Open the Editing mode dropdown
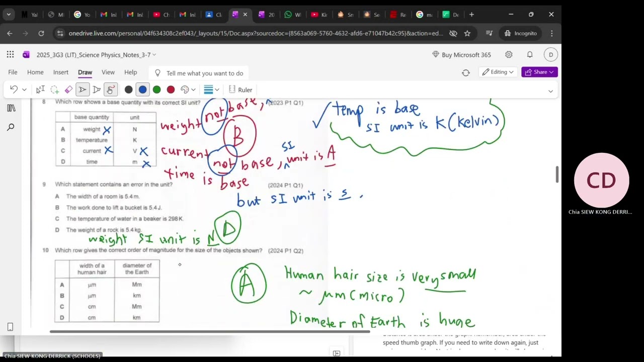644x362 pixels. (498, 72)
